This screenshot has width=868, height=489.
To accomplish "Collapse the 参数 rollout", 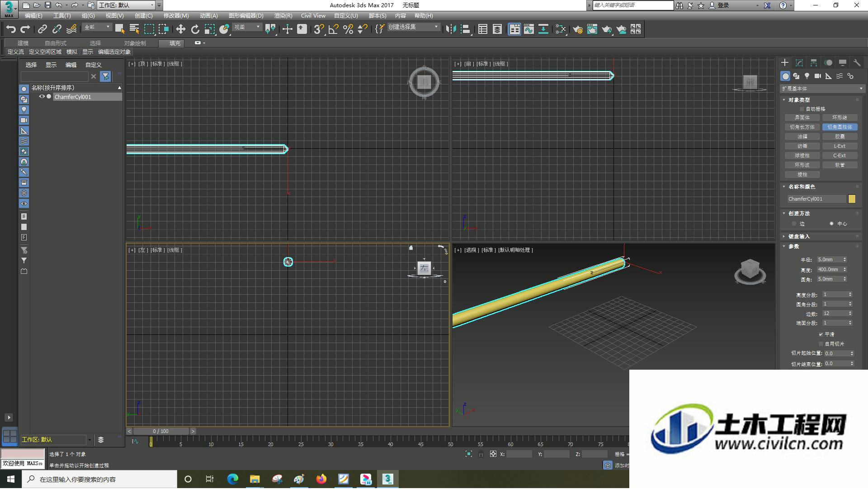I will [x=794, y=246].
